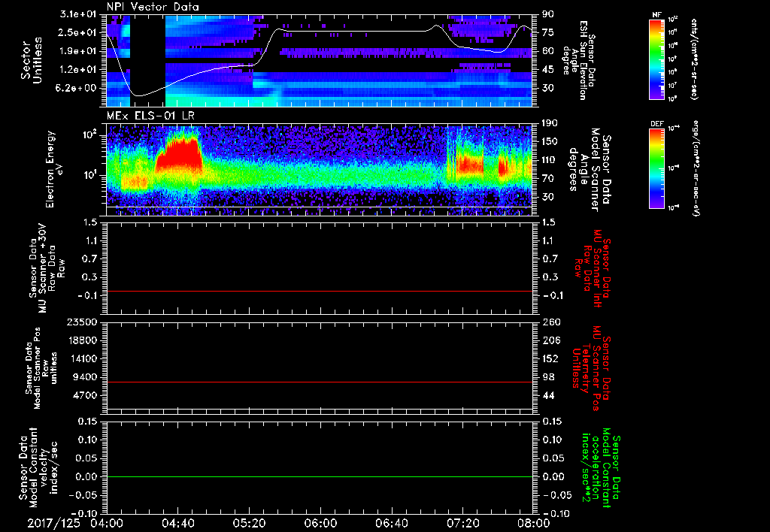Viewport: 770px width, 532px height.
Task: Click the "150" scanner angle tick value
Action: click(x=550, y=142)
